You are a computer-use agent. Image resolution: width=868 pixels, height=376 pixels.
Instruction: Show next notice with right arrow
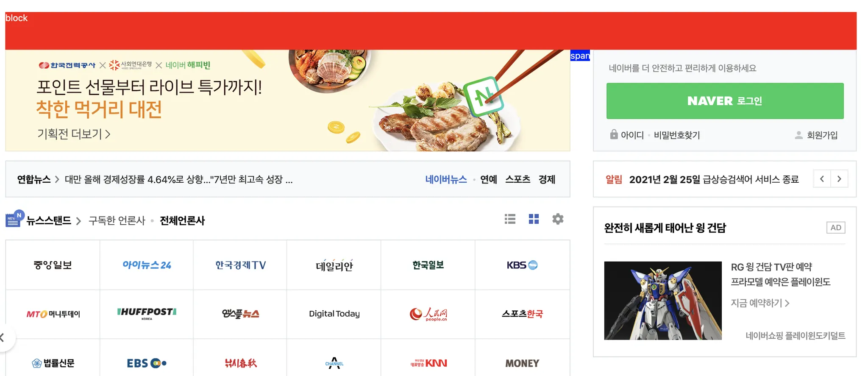click(x=839, y=179)
